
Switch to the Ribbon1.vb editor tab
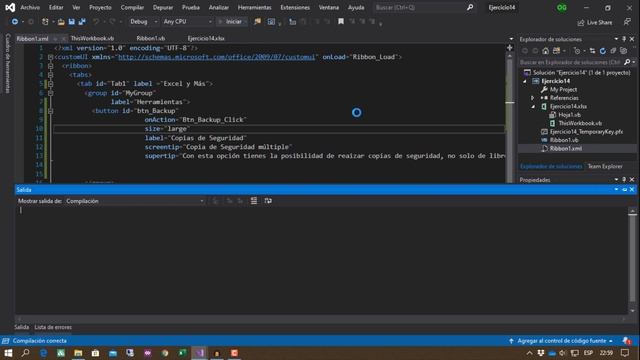coord(151,38)
